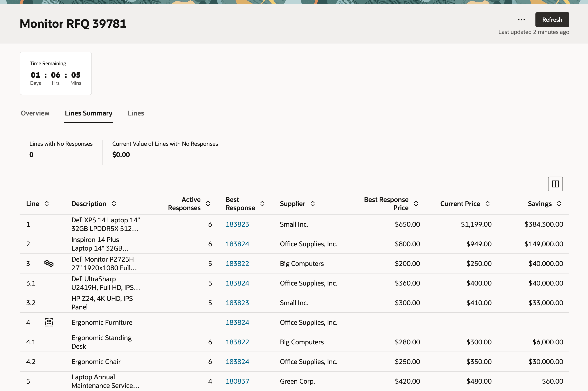Open response 183822 for Ergonomic Standing Desk
The width and height of the screenshot is (588, 391).
237,342
